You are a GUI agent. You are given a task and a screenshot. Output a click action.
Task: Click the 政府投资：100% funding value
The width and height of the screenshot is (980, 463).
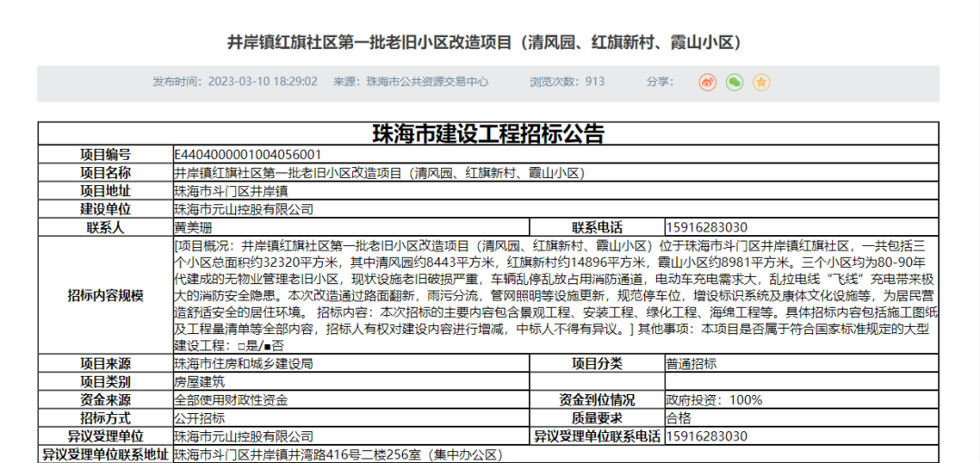714,400
